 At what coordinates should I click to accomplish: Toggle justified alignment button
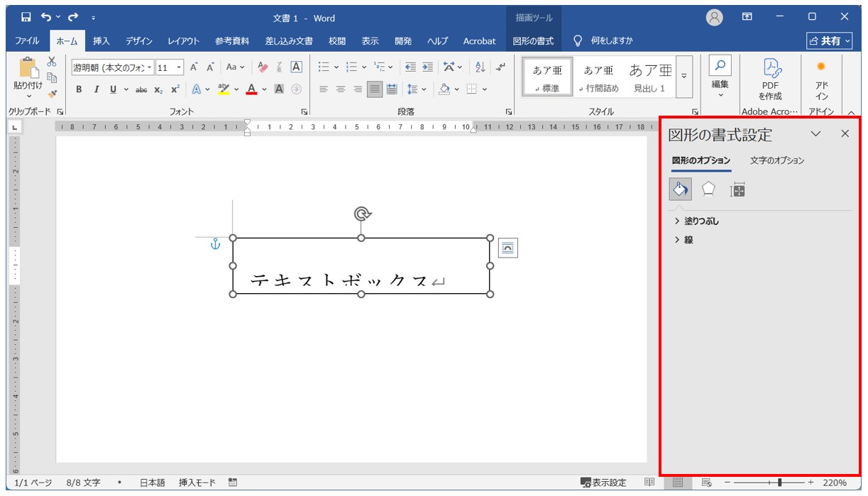tap(374, 89)
